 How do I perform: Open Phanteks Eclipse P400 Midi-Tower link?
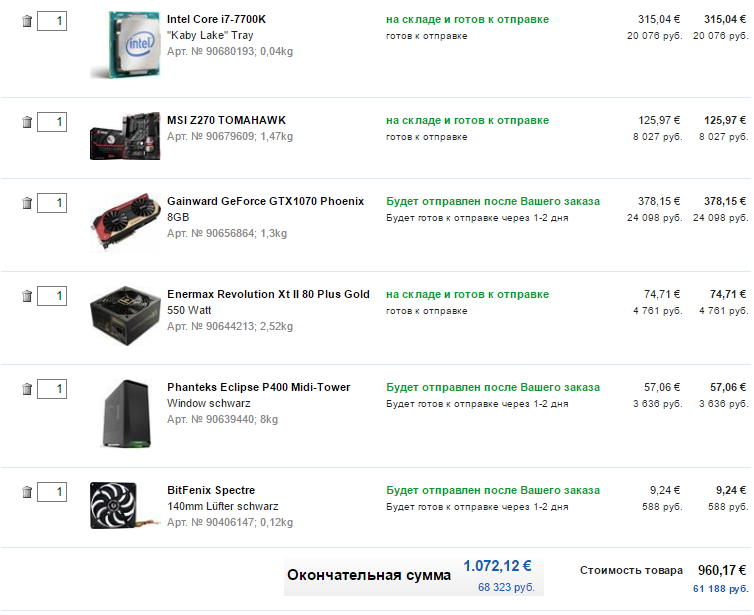(259, 387)
